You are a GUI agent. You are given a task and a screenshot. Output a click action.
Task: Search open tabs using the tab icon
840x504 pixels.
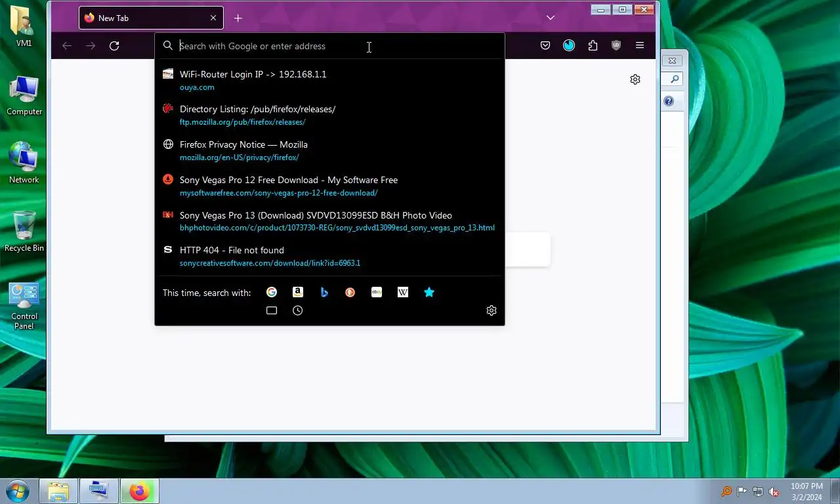[x=272, y=310]
